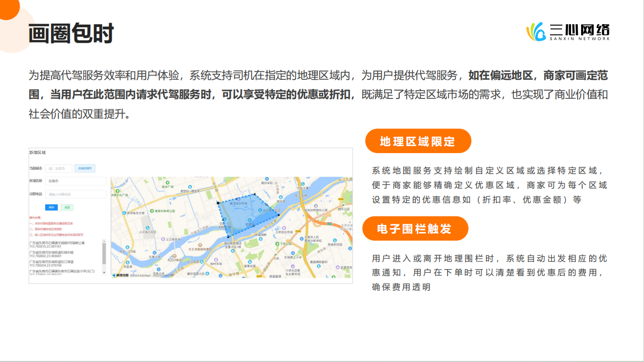Click the 凌屋村休闲公园 park marker icon
Image resolution: width=644 pixels, height=362 pixels.
click(152, 211)
